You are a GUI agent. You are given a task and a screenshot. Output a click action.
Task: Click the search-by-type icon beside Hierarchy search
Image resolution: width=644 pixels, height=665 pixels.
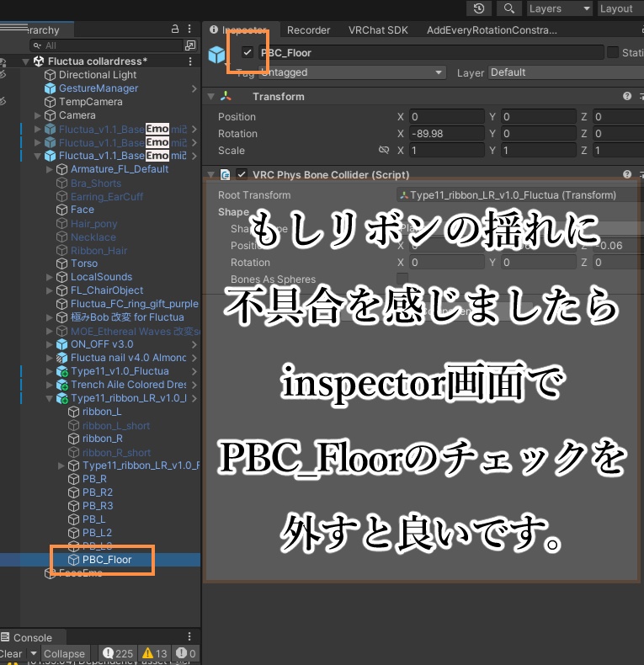pos(190,45)
